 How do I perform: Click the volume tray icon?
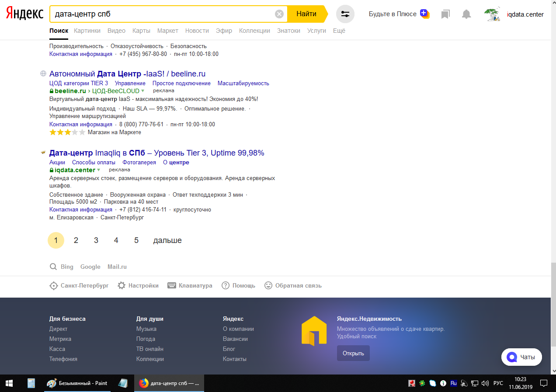coord(485,383)
